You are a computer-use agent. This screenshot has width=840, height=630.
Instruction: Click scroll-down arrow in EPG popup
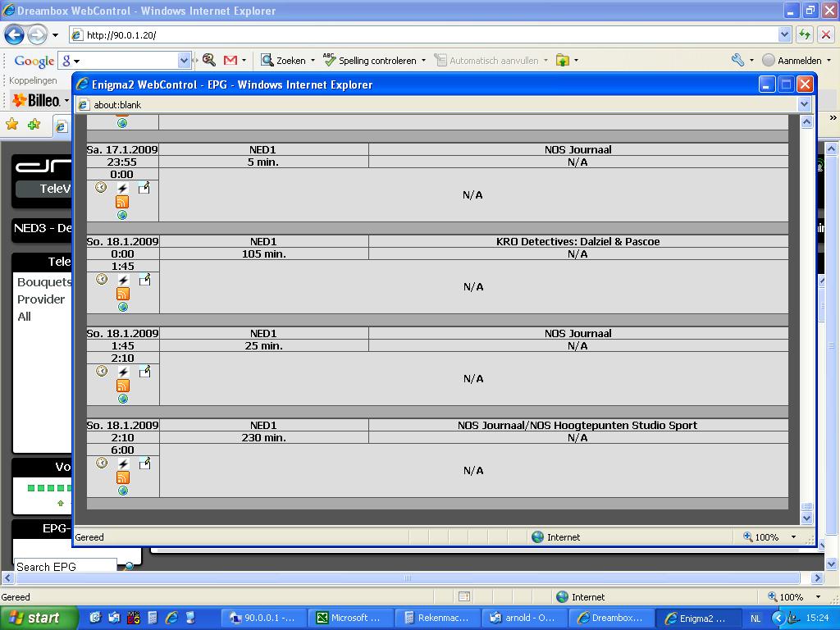[807, 518]
